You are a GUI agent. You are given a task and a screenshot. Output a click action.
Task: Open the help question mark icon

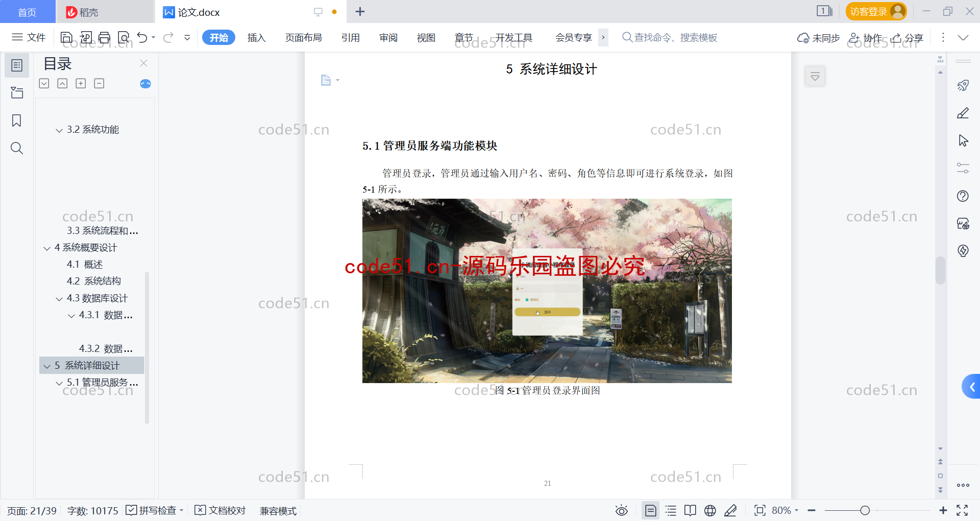tap(963, 196)
